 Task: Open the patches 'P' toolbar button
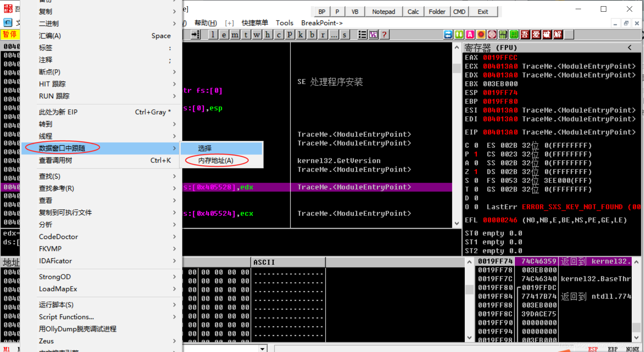click(290, 35)
